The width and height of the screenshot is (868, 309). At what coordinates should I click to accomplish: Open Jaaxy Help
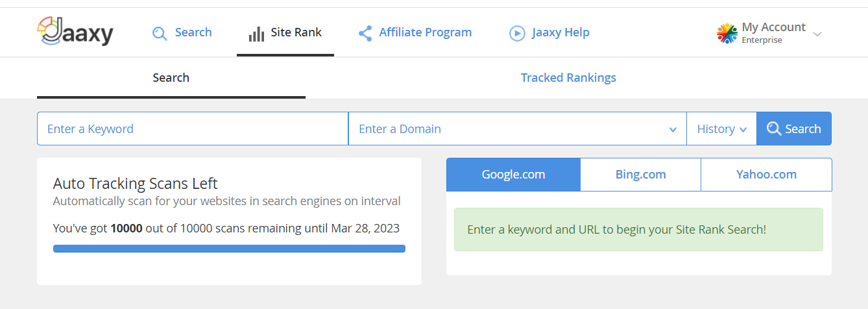(549, 32)
